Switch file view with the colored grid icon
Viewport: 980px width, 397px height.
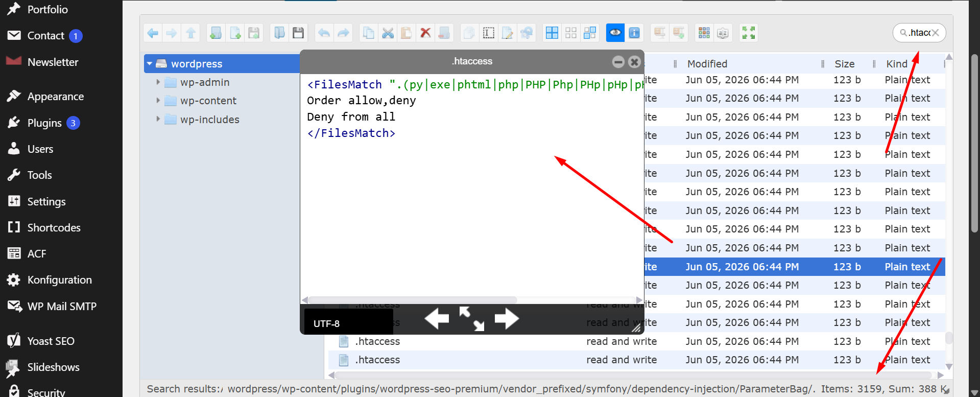[x=704, y=33]
